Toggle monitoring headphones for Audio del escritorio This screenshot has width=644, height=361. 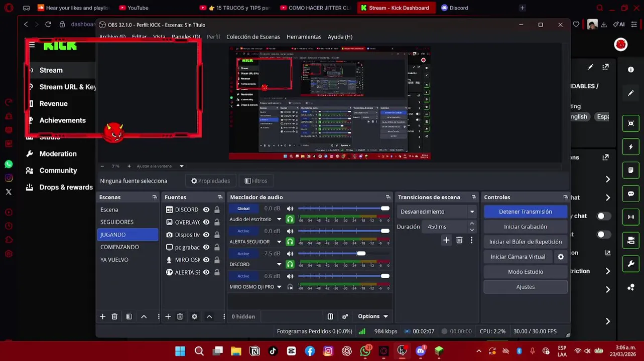[x=290, y=219]
